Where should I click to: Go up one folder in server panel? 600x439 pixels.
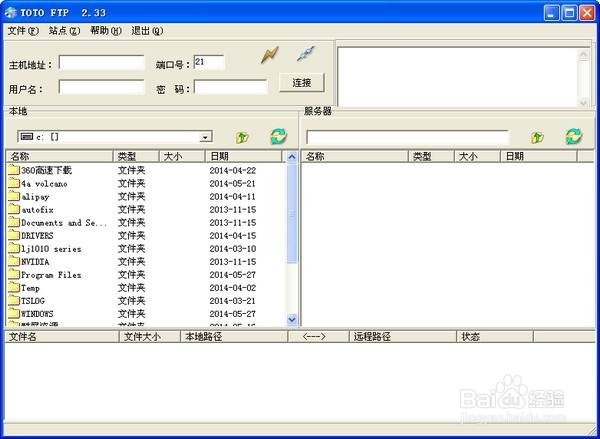click(537, 137)
